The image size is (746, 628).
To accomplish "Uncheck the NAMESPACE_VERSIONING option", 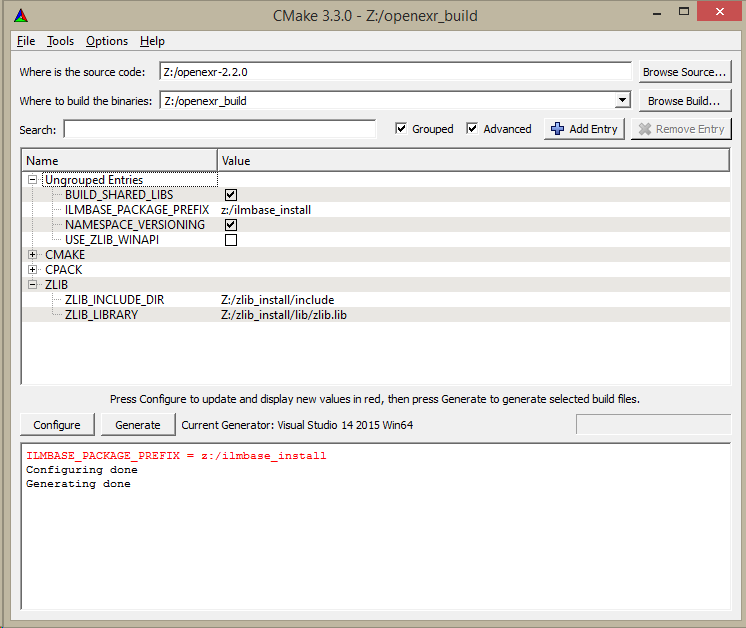I will (x=231, y=225).
